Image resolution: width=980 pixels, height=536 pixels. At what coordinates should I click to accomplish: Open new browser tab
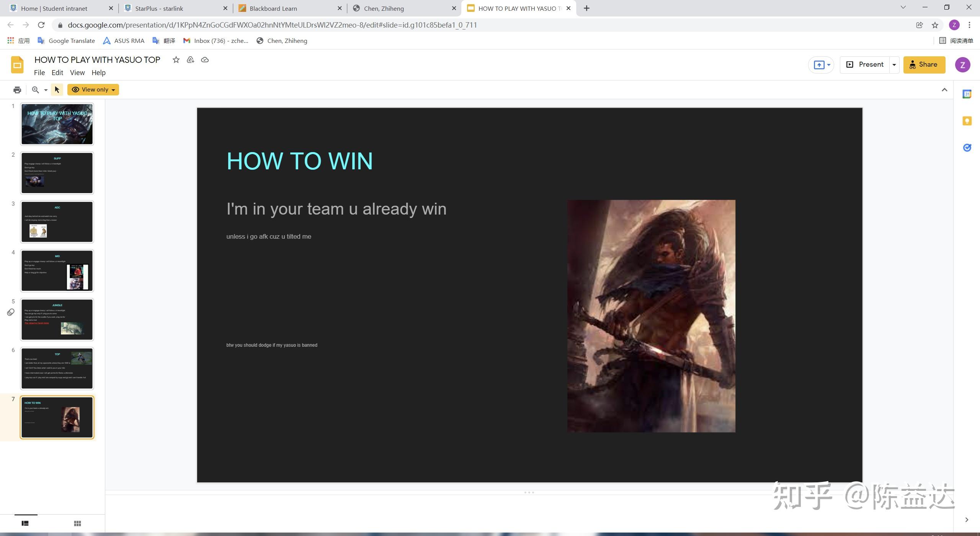[x=586, y=8]
